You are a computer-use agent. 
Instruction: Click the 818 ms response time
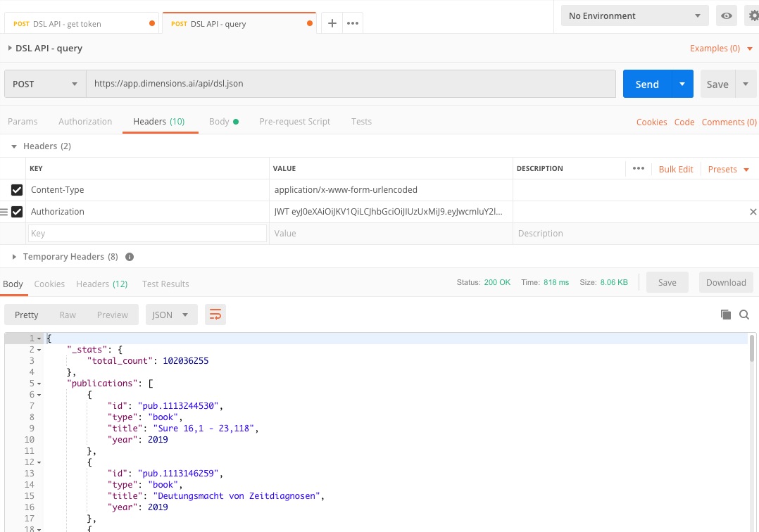pos(556,282)
